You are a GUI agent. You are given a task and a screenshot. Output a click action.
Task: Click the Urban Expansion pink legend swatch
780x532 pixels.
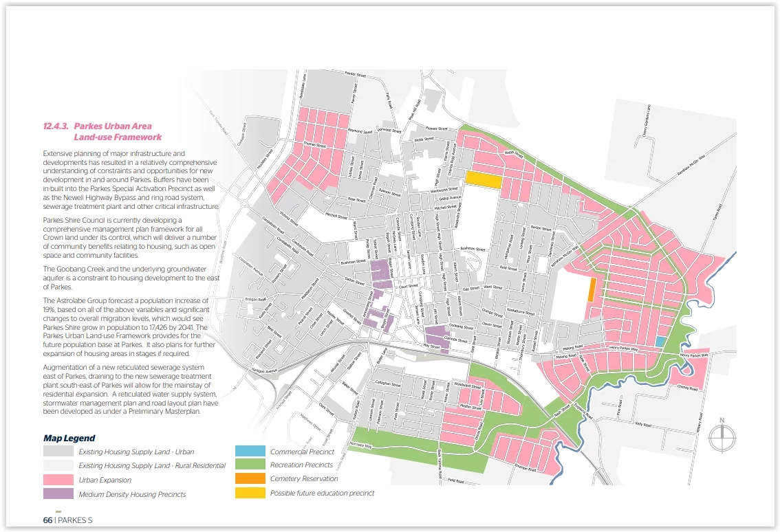coord(58,479)
